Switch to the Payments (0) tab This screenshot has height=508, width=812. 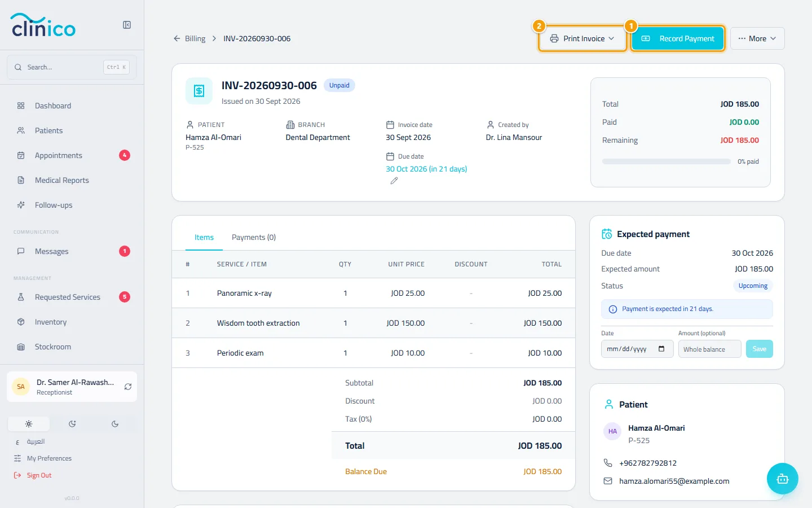point(254,237)
